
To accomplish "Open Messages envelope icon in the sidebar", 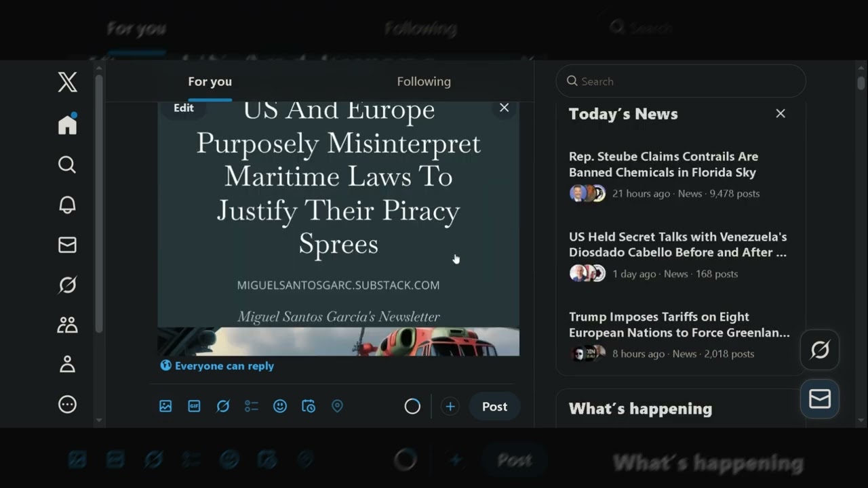I will point(67,245).
